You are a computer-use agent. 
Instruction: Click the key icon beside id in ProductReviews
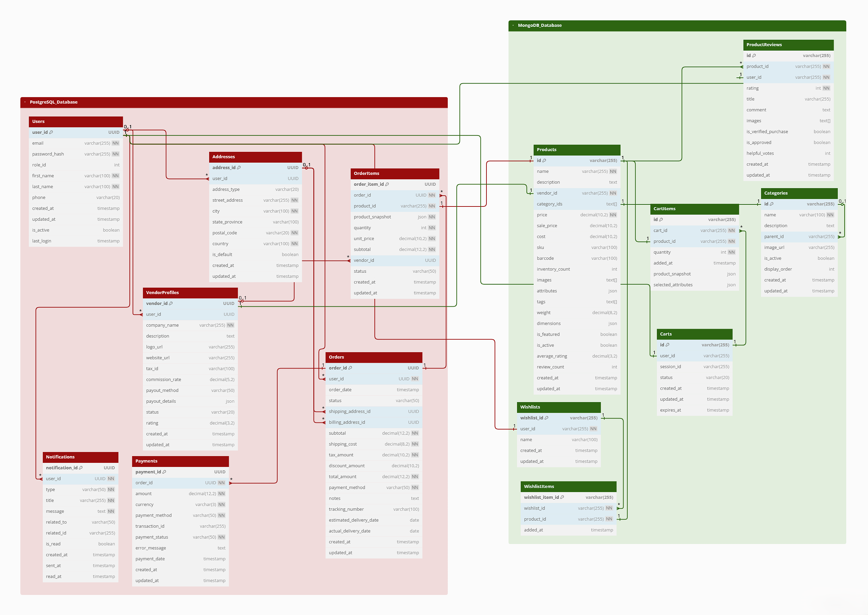754,55
